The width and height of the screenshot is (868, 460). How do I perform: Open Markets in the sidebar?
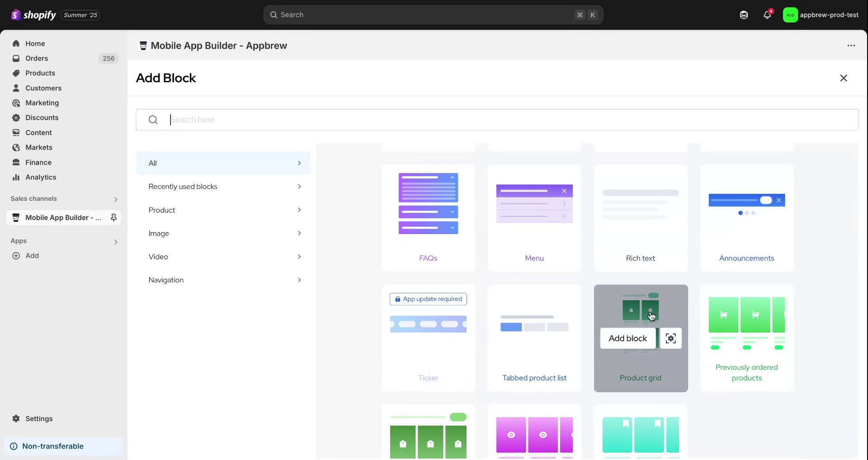tap(39, 147)
